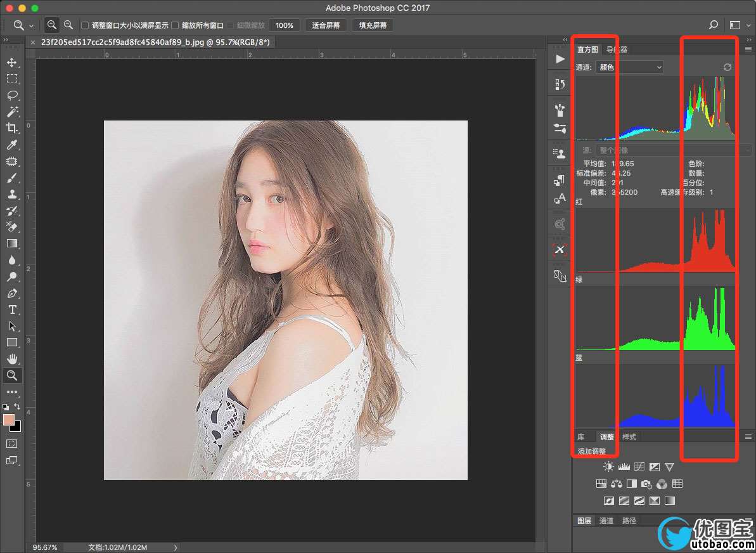Expand the status bar info arrow
This screenshot has width=756, height=553.
176,547
